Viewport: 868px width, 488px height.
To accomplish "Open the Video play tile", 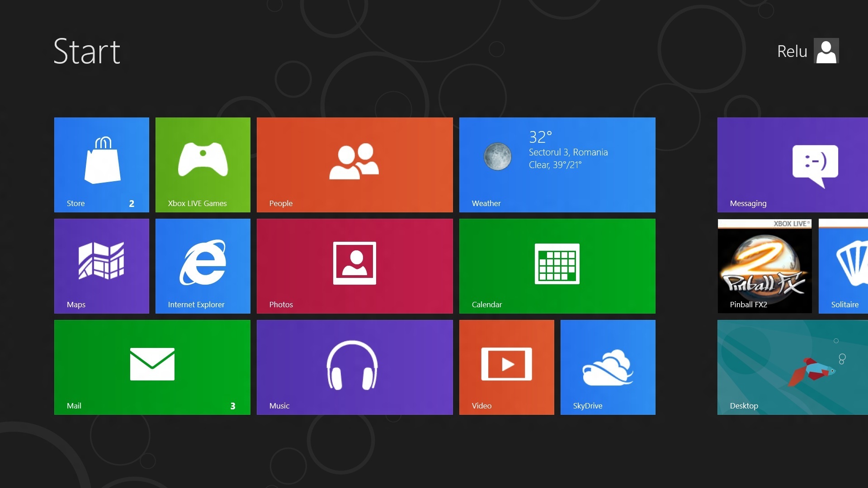I will click(x=507, y=367).
